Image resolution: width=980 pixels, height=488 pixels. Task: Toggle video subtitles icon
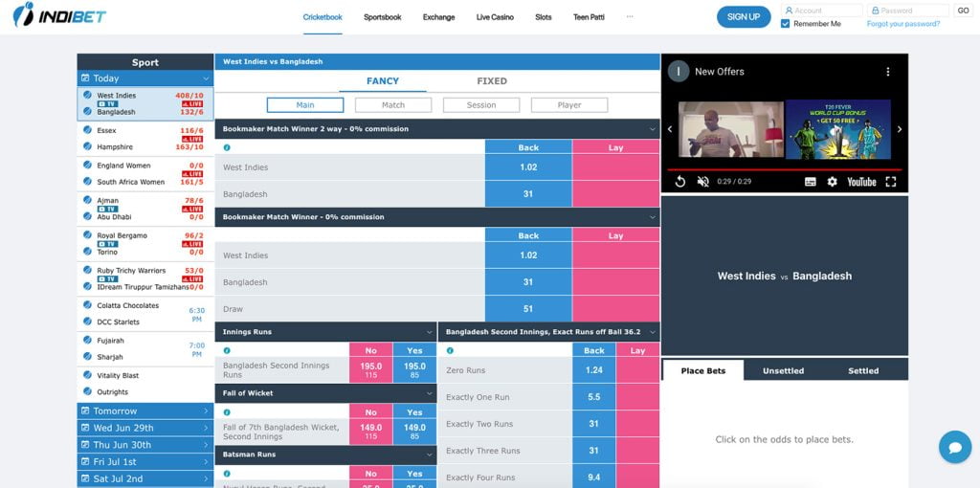pos(810,182)
